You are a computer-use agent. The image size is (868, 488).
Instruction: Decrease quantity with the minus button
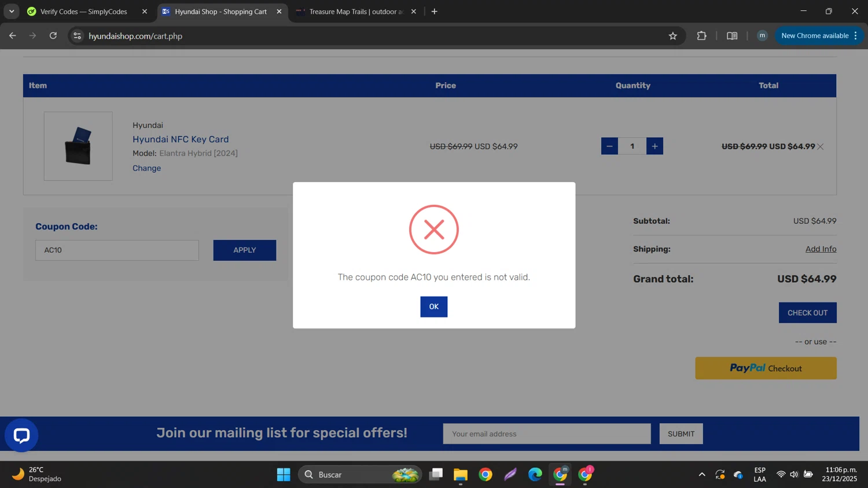609,146
